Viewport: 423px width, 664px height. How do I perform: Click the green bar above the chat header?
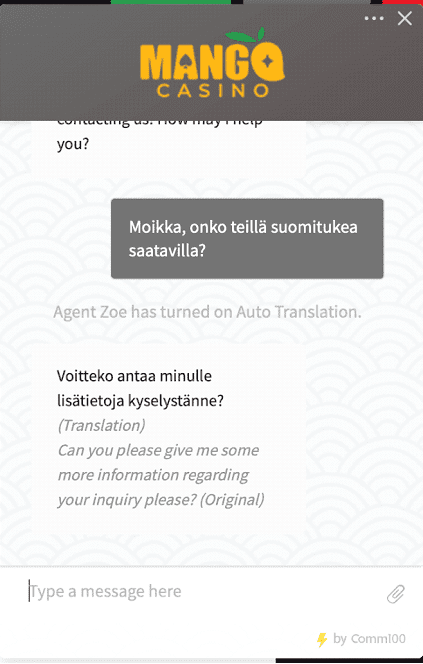pos(171,2)
